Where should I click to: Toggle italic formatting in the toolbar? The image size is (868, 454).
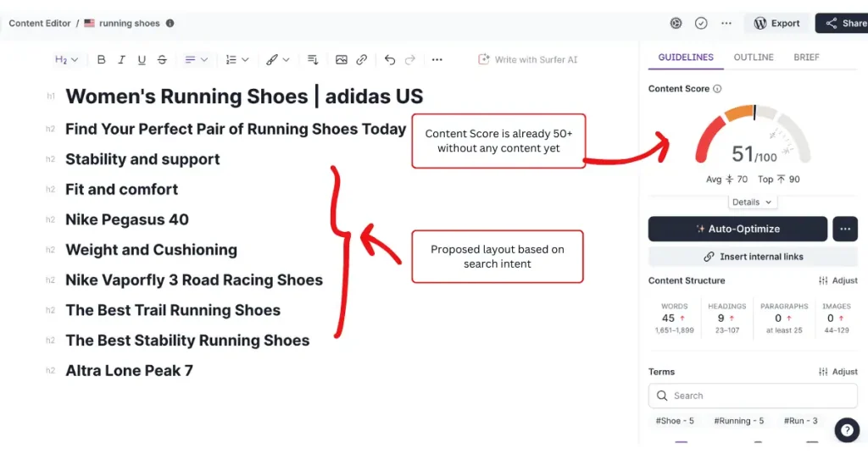(x=122, y=60)
